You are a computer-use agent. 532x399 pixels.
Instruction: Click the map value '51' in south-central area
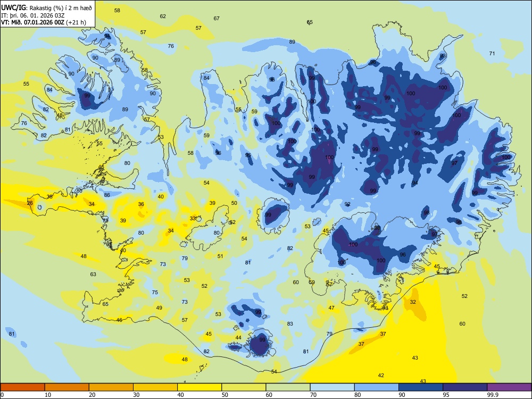(x=220, y=256)
